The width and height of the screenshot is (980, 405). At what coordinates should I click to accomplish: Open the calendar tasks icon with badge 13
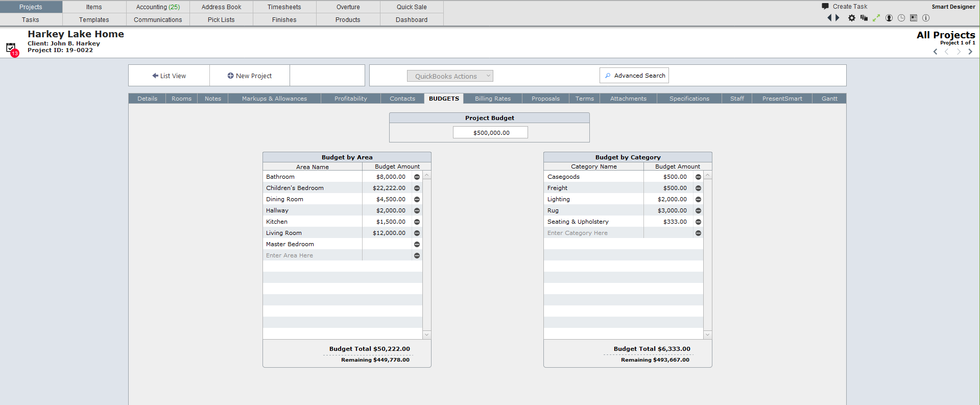click(x=12, y=49)
